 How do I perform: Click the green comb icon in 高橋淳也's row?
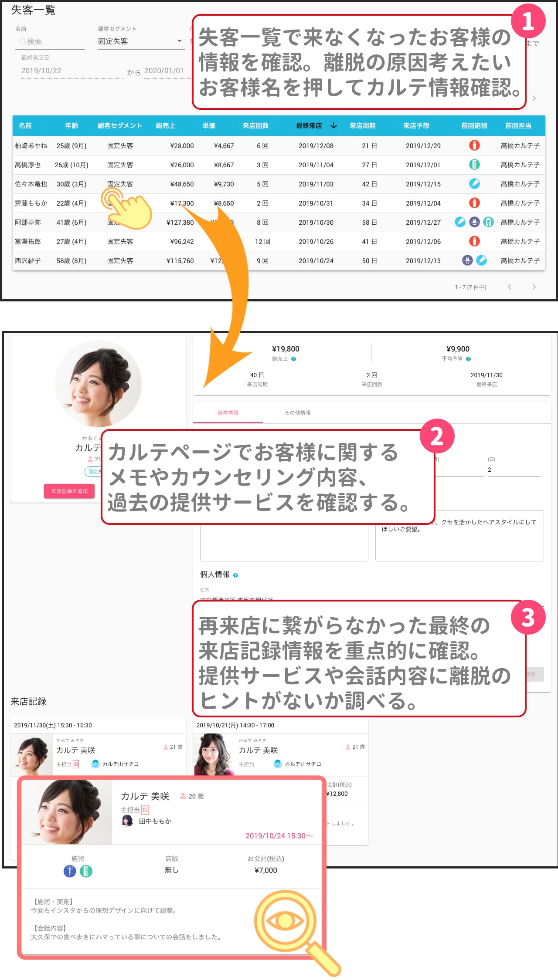coord(474,165)
